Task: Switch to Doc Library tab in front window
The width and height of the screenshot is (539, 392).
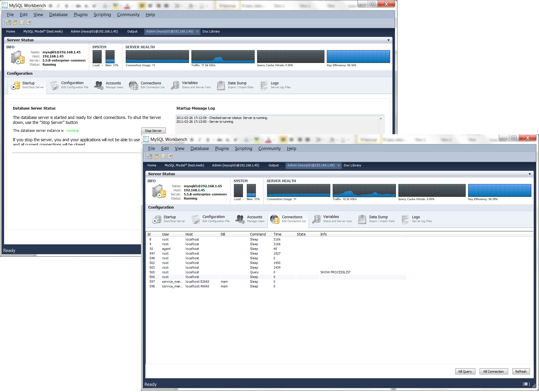Action: [x=352, y=166]
